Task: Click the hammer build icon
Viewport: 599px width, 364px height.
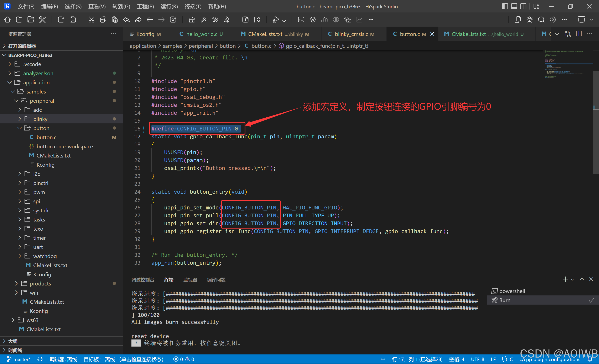Action: coord(203,20)
